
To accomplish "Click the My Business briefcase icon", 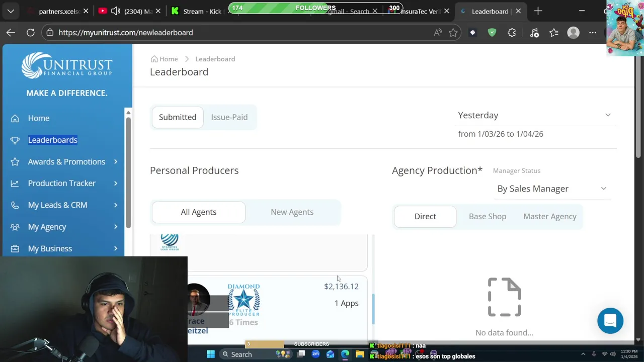I will click(x=15, y=249).
